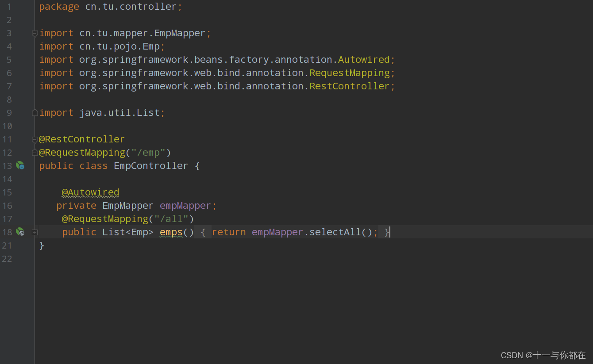Screen dimensions: 593x364
Task: Click the package name cn.tu.controller
Action: click(x=131, y=7)
